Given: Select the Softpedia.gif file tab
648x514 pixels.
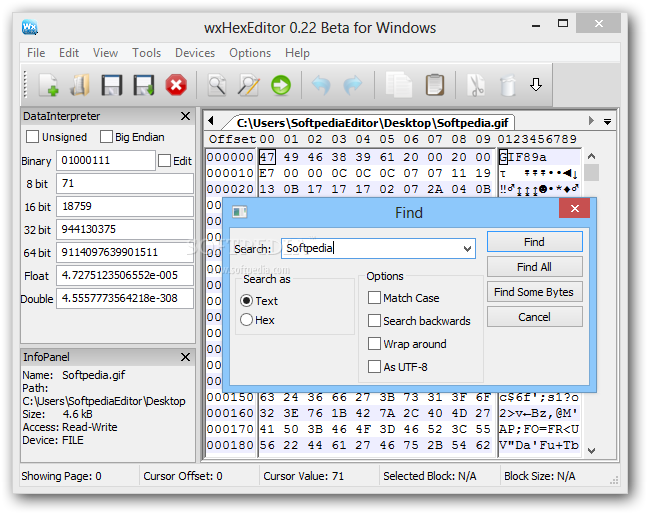Looking at the screenshot, I should 372,123.
